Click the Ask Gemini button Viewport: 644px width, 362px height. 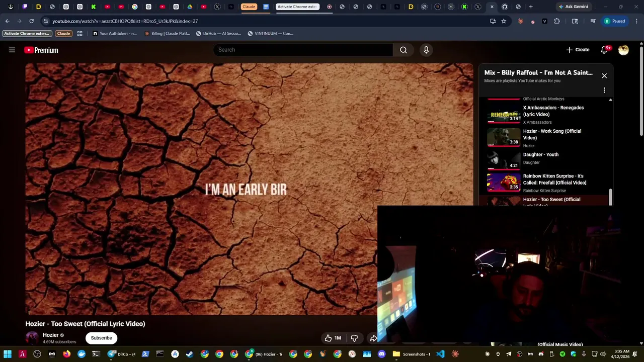pos(573,7)
